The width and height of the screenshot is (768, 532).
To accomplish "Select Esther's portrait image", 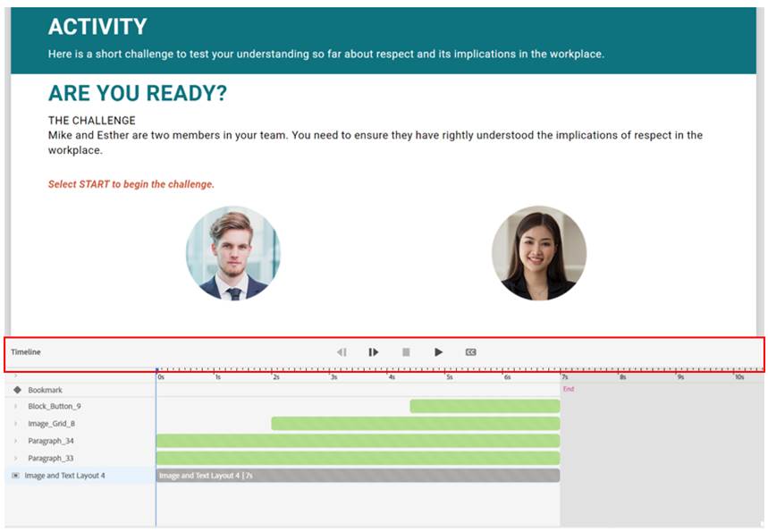I will [x=539, y=253].
